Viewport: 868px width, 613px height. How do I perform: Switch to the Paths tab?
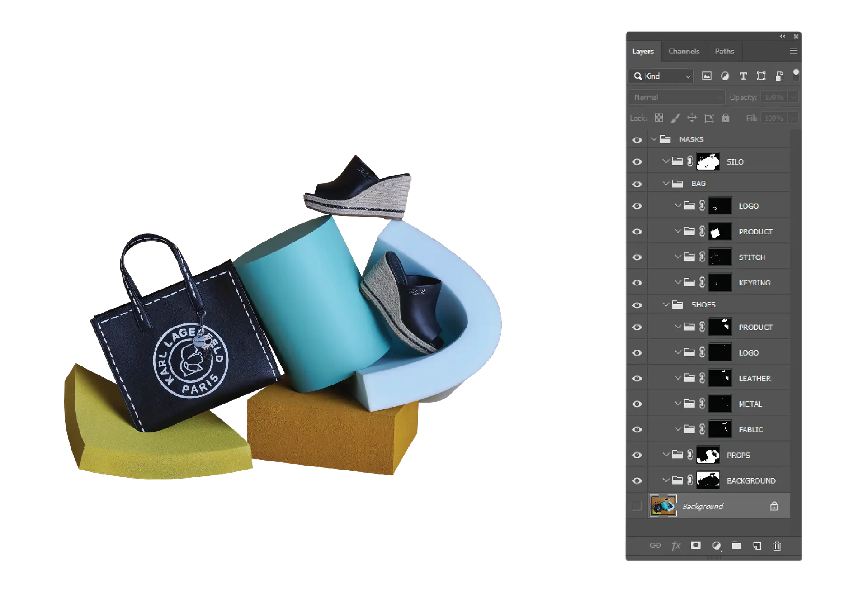tap(724, 52)
